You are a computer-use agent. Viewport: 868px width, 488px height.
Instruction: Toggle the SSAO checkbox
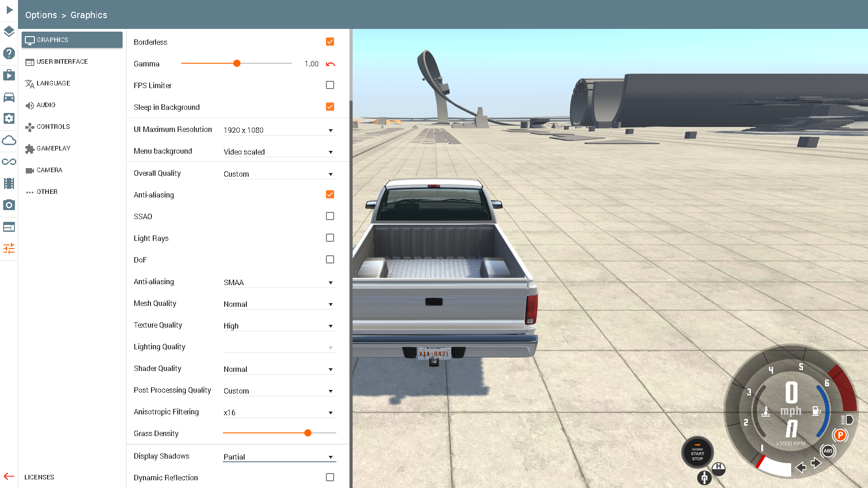tap(330, 216)
